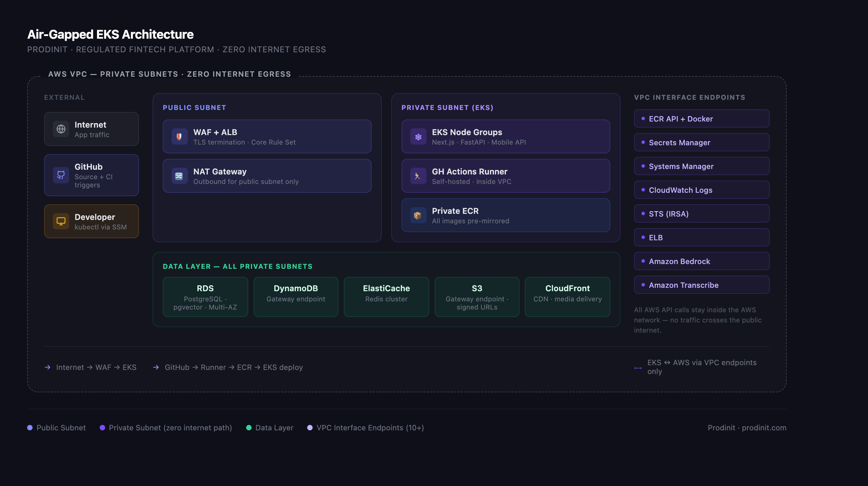
Task: Open the ElastiCache Redis cluster card
Action: (387, 297)
